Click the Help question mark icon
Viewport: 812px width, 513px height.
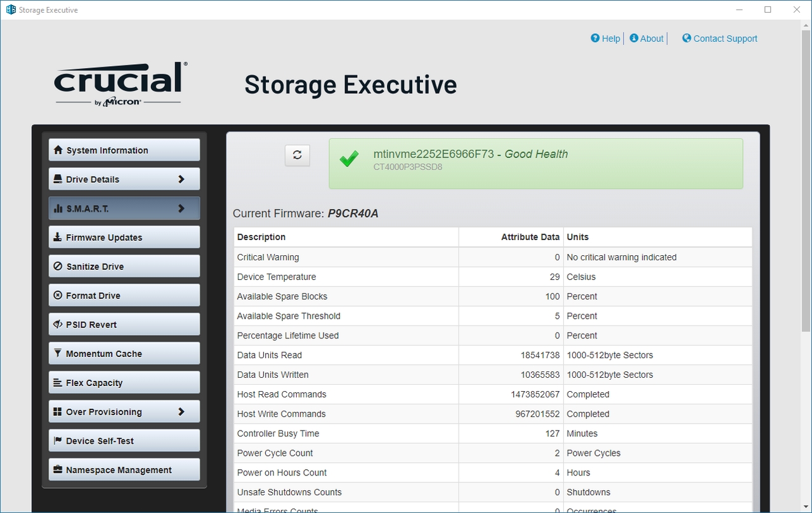pyautogui.click(x=595, y=38)
